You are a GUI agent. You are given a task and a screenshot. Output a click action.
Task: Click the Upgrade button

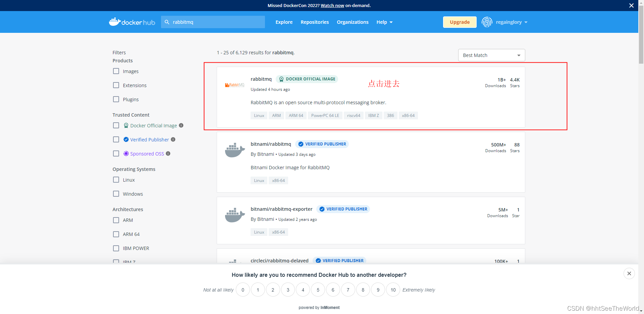point(460,22)
